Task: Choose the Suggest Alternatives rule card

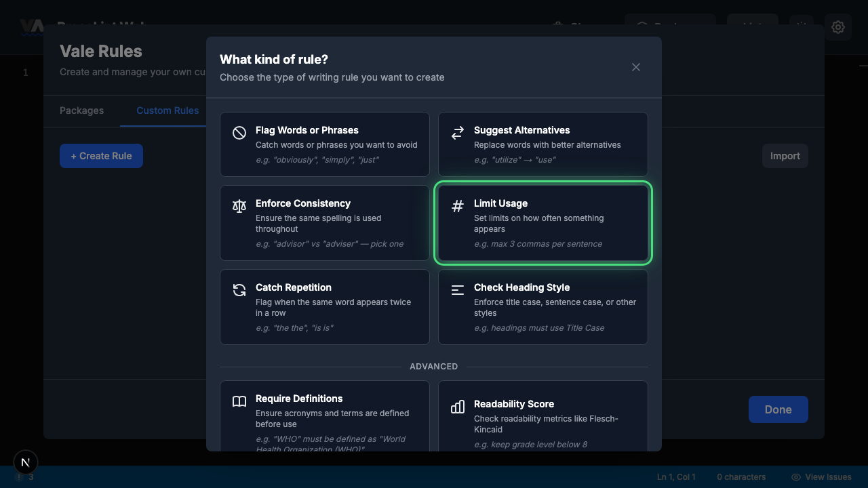Action: pos(543,144)
